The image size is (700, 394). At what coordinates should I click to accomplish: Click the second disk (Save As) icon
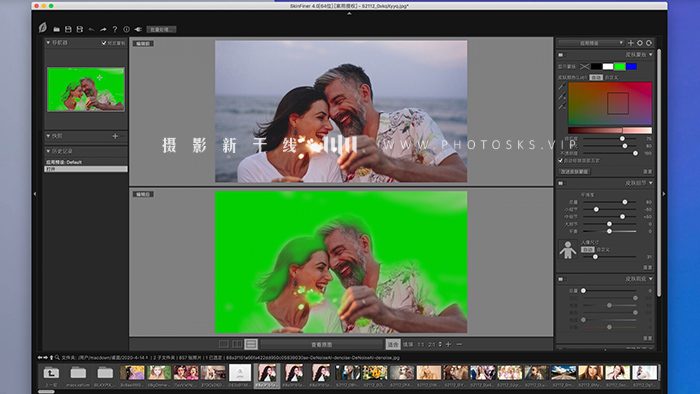[80, 29]
